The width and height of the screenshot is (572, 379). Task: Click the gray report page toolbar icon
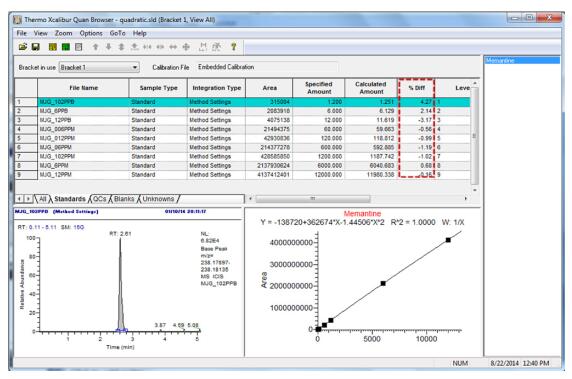click(x=78, y=47)
